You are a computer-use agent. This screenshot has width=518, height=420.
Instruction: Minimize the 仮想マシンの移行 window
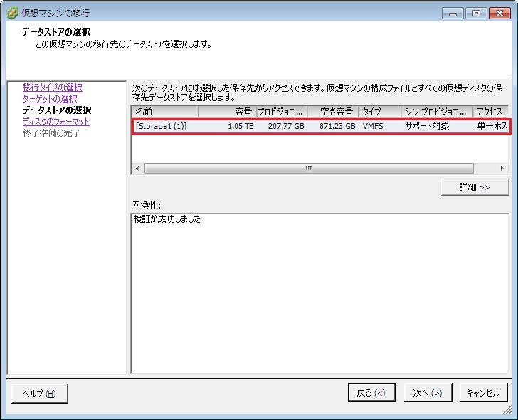pos(453,14)
